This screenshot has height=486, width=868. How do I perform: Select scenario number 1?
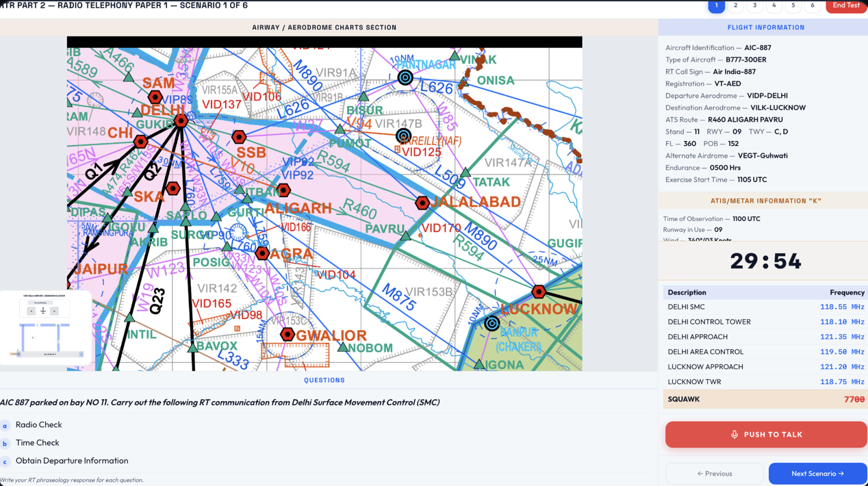tap(716, 6)
